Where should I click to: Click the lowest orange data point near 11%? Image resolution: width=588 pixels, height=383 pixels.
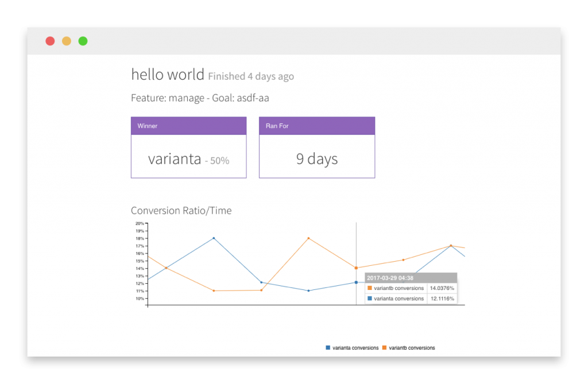pyautogui.click(x=214, y=291)
